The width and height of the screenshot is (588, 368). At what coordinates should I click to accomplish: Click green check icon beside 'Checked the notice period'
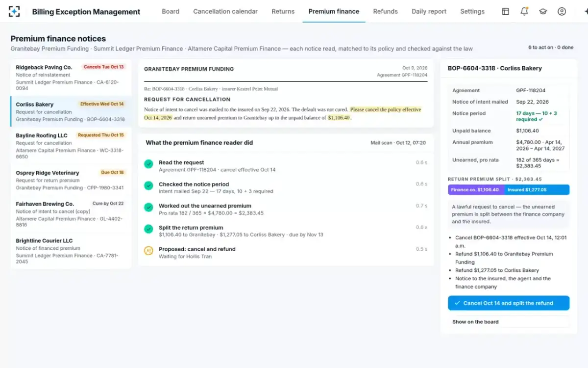pyautogui.click(x=148, y=185)
